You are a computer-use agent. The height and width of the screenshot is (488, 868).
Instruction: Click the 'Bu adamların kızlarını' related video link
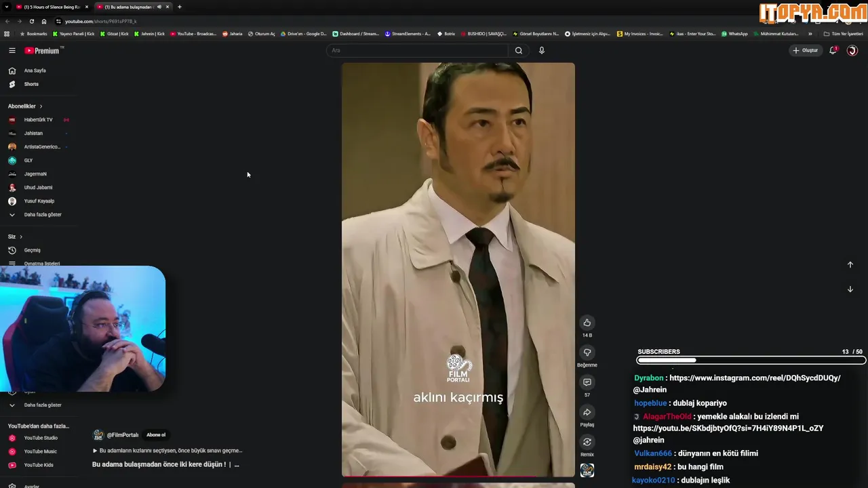167,451
